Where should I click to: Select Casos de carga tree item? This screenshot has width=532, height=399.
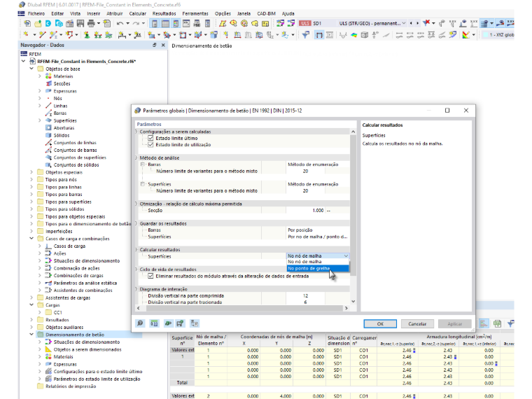[x=69, y=246]
